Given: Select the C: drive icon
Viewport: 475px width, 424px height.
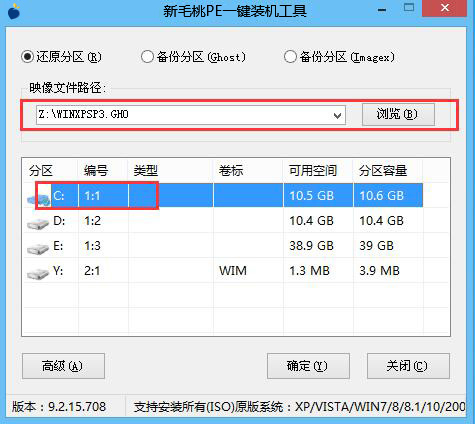Looking at the screenshot, I should pyautogui.click(x=39, y=198).
